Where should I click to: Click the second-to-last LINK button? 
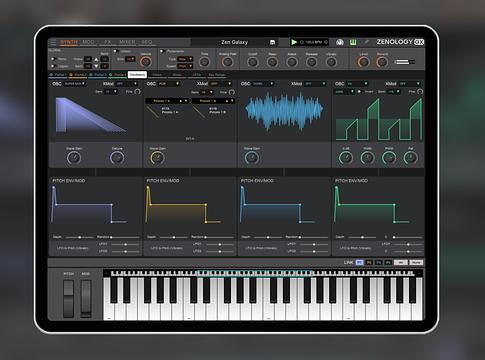click(x=401, y=263)
